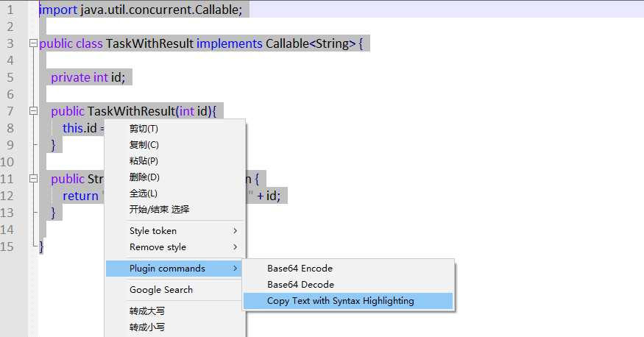Screen dimensions: 644x337
Task: Collapse the class fold marker on line 3
Action: (33, 44)
